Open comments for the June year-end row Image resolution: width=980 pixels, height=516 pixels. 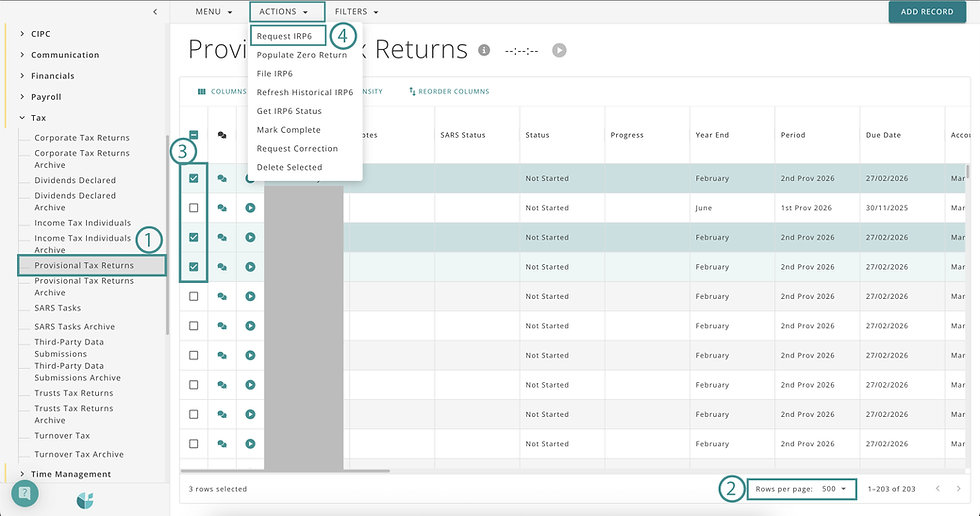(222, 208)
